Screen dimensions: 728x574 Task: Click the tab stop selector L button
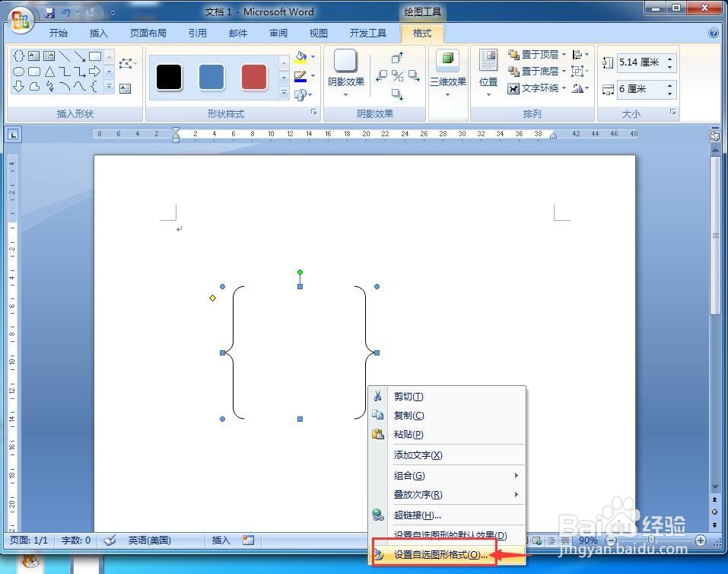[x=13, y=135]
